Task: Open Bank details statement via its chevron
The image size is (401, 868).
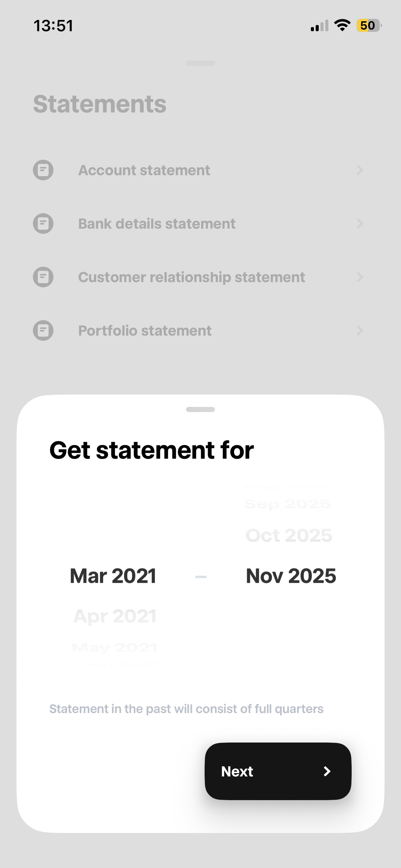Action: (x=360, y=224)
